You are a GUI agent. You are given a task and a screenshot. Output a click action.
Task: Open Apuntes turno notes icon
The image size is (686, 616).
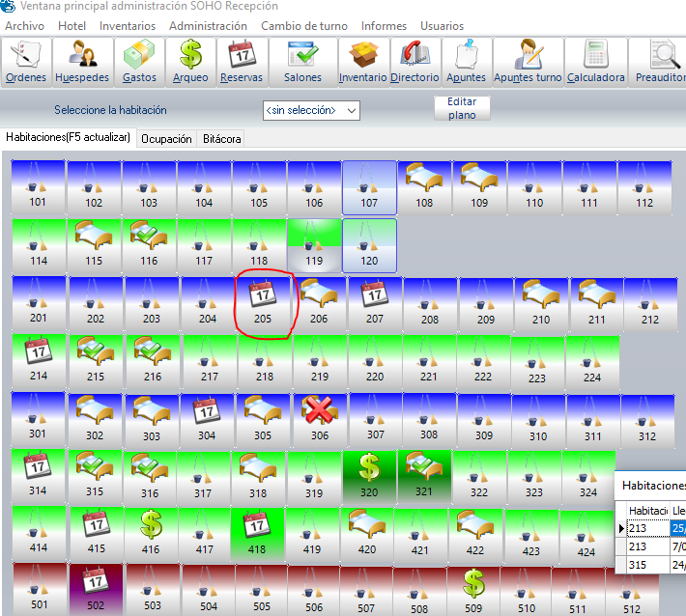tap(528, 61)
